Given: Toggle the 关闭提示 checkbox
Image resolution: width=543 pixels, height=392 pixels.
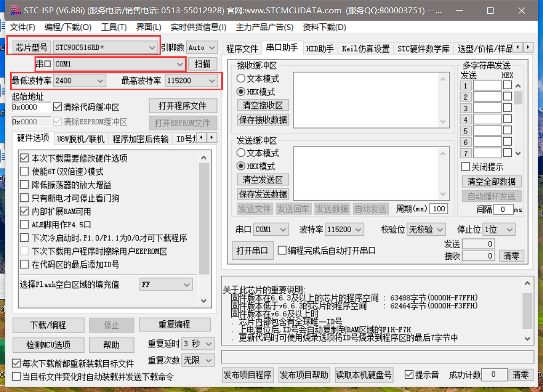Looking at the screenshot, I should tap(465, 166).
